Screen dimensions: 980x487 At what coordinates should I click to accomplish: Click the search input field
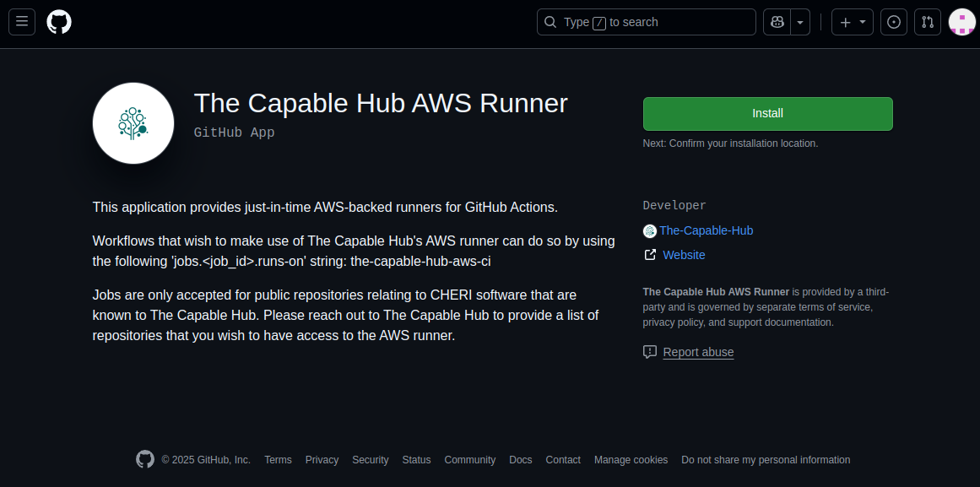coord(647,22)
